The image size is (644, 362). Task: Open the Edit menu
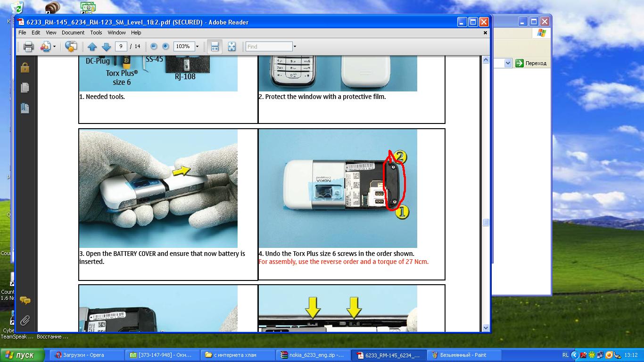[x=36, y=33]
